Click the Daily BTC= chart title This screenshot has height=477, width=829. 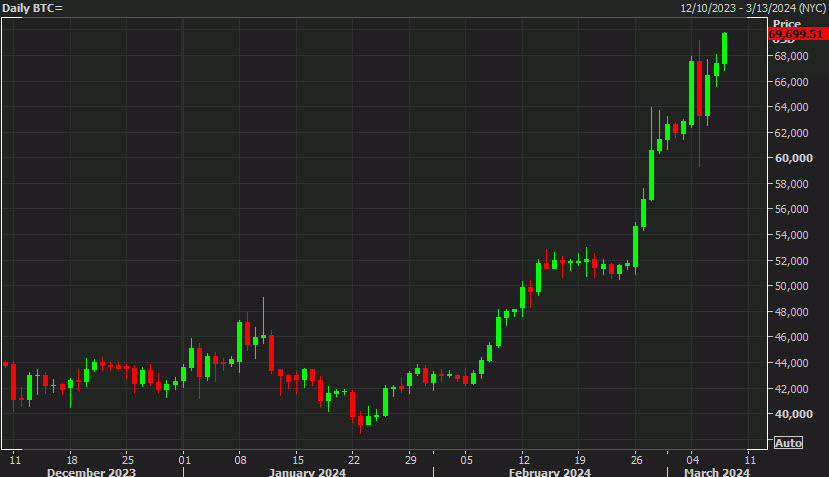(32, 8)
